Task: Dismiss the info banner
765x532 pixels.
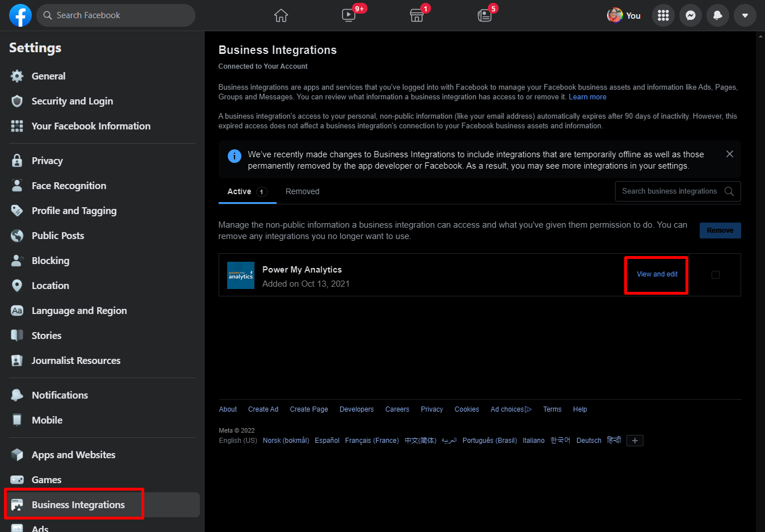Action: (729, 154)
